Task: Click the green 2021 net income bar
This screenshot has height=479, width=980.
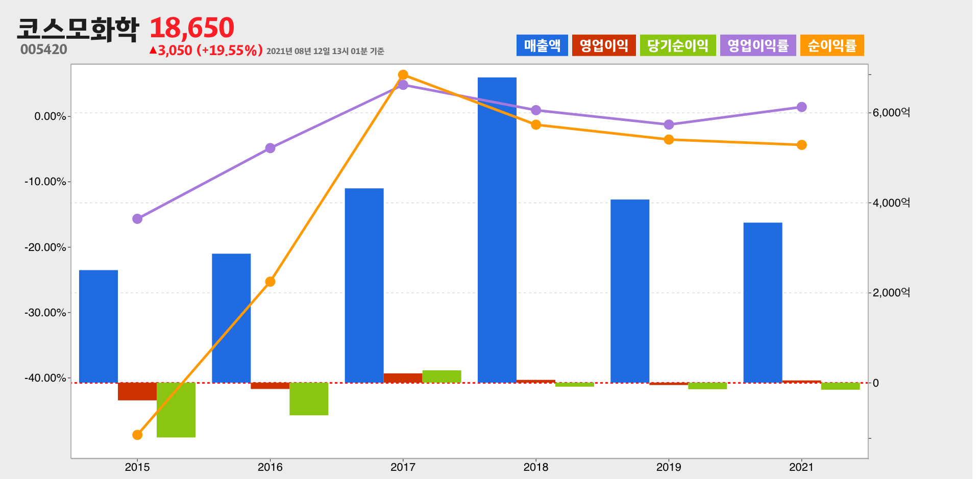Action: (x=840, y=386)
